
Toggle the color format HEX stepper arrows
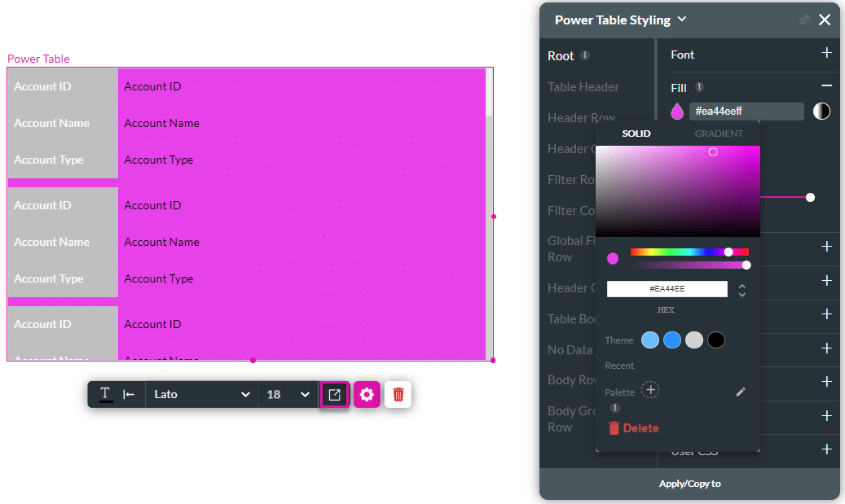pyautogui.click(x=742, y=290)
